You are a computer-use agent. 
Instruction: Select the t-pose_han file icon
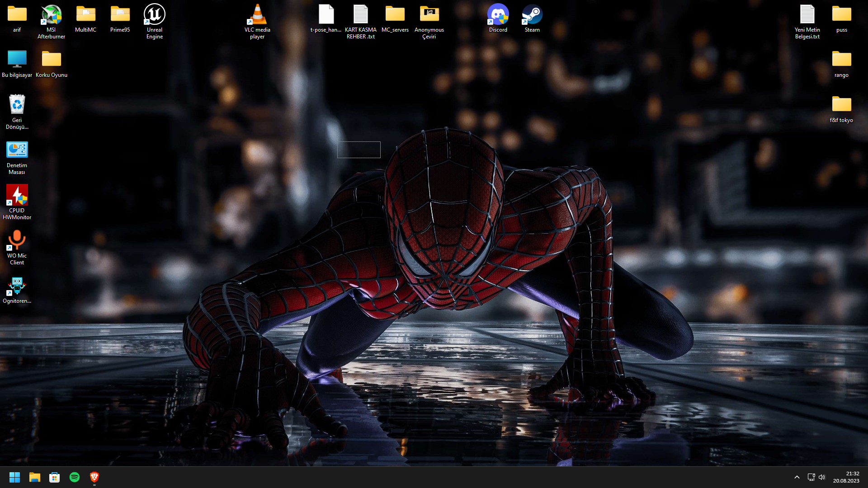[326, 14]
